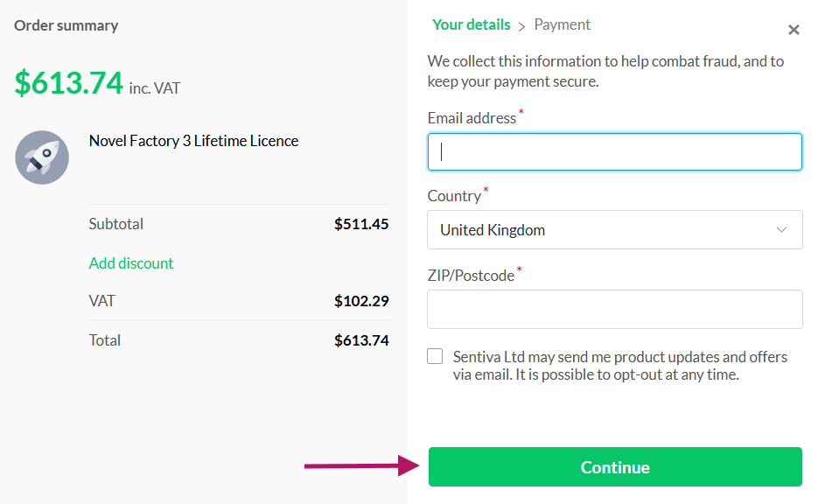Click the green Continue button
This screenshot has width=818, height=504.
615,467
